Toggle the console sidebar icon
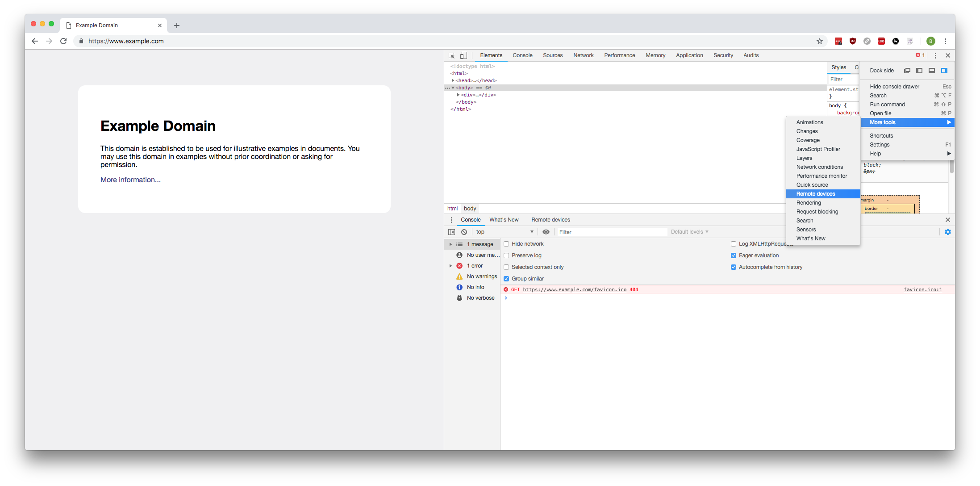The width and height of the screenshot is (980, 486). [451, 232]
